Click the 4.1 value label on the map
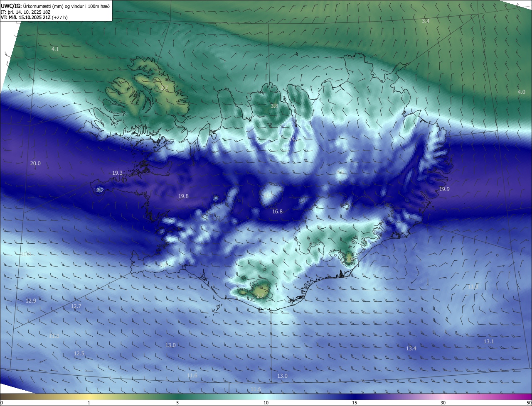 coord(55,49)
